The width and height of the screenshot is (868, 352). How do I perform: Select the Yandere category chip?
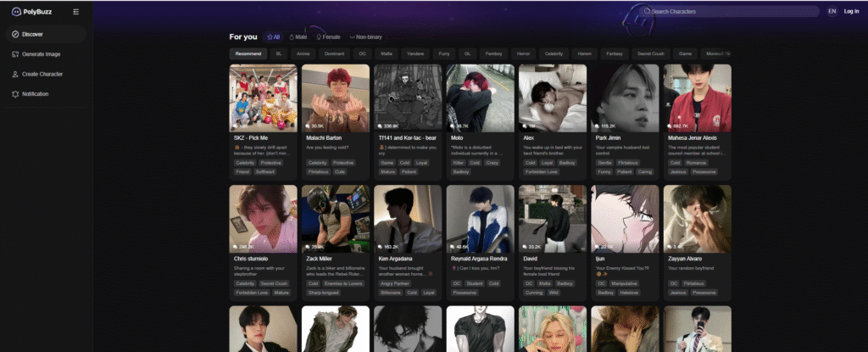pos(415,53)
